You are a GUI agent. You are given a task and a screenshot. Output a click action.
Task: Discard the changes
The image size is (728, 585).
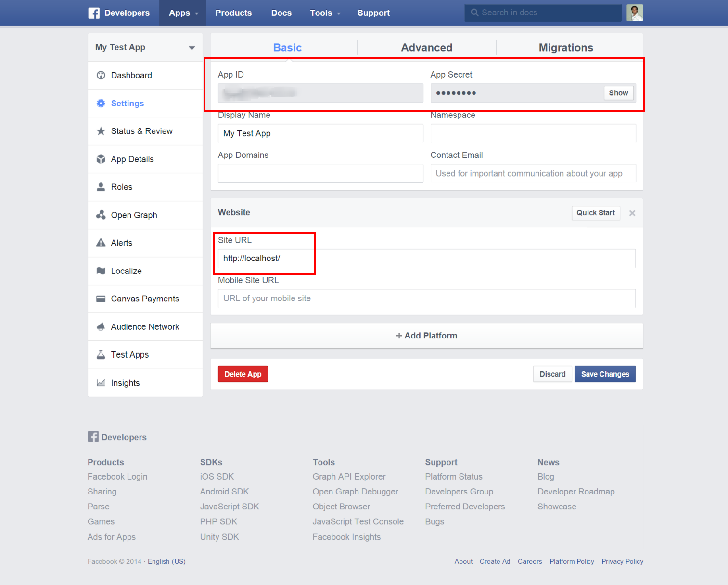(552, 374)
